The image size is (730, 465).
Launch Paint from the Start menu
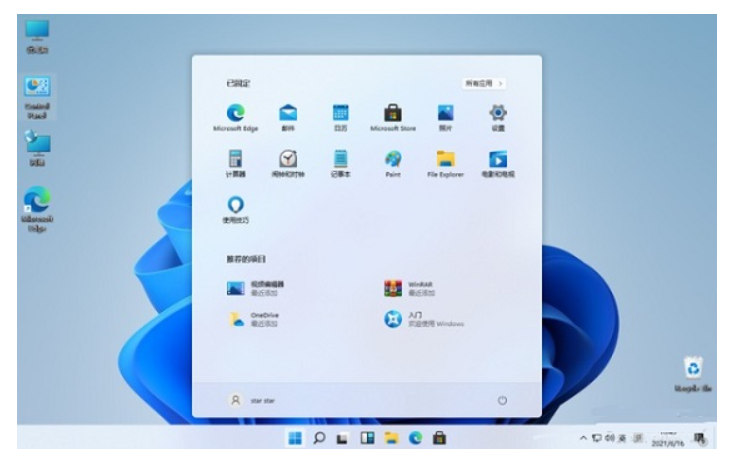[x=393, y=160]
